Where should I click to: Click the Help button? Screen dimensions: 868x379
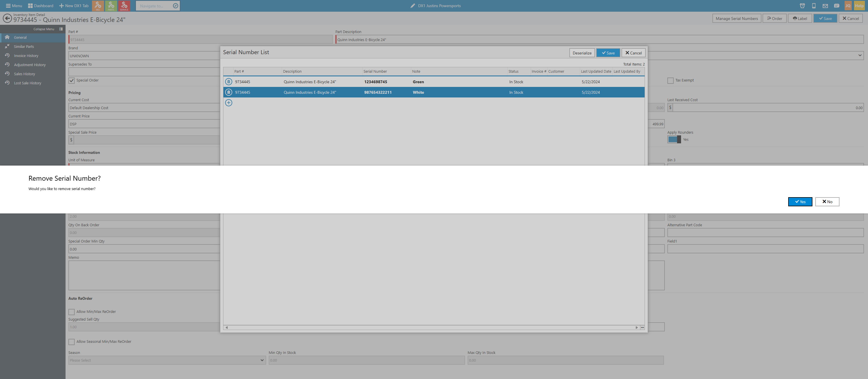[x=859, y=6]
